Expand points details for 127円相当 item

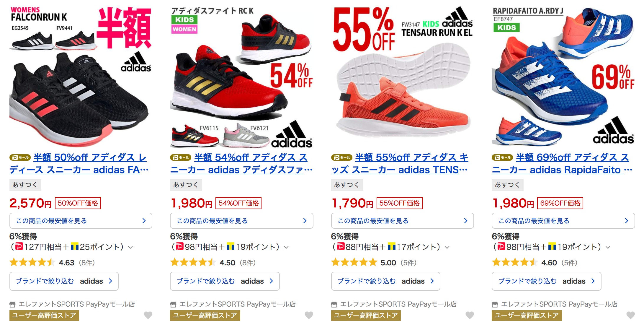(130, 247)
